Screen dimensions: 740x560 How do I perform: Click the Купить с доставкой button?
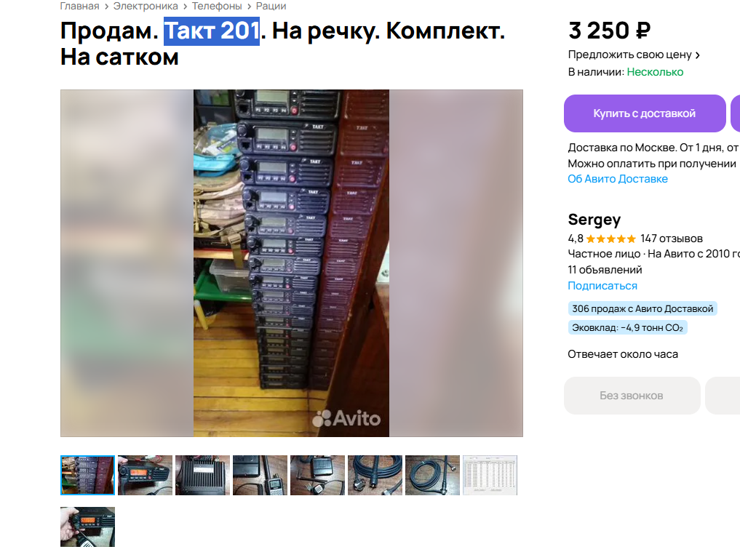[645, 113]
